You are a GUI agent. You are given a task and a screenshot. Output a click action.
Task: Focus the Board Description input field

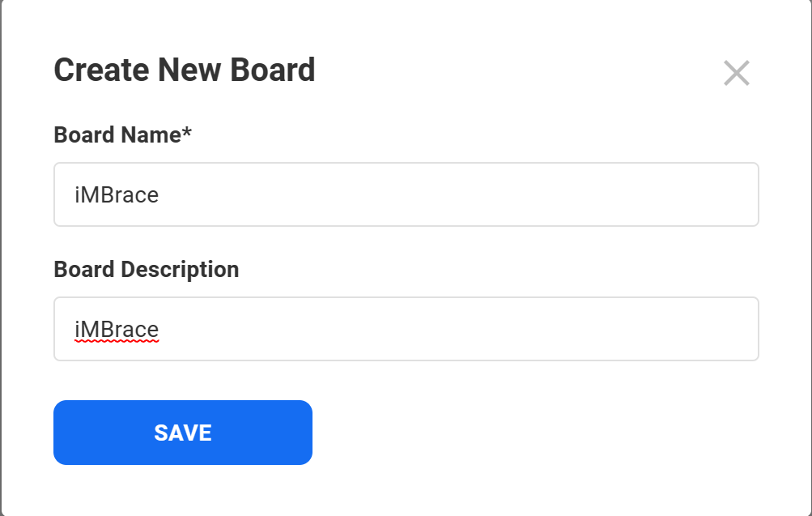tap(406, 329)
